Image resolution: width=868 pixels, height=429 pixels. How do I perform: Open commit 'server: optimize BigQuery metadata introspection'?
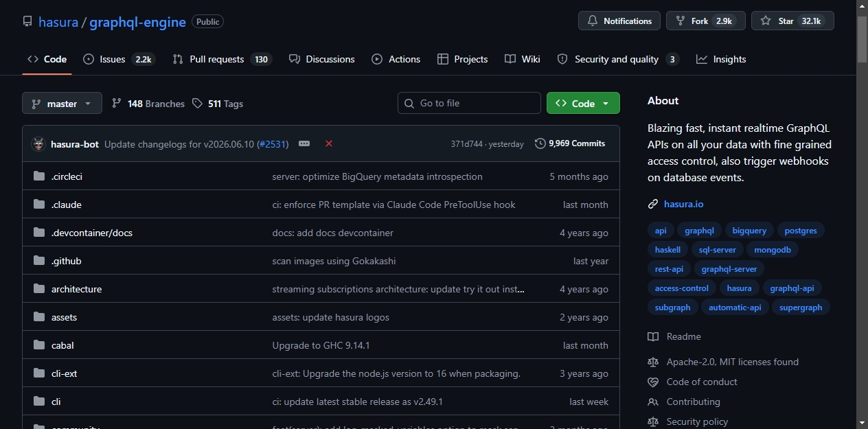[377, 176]
